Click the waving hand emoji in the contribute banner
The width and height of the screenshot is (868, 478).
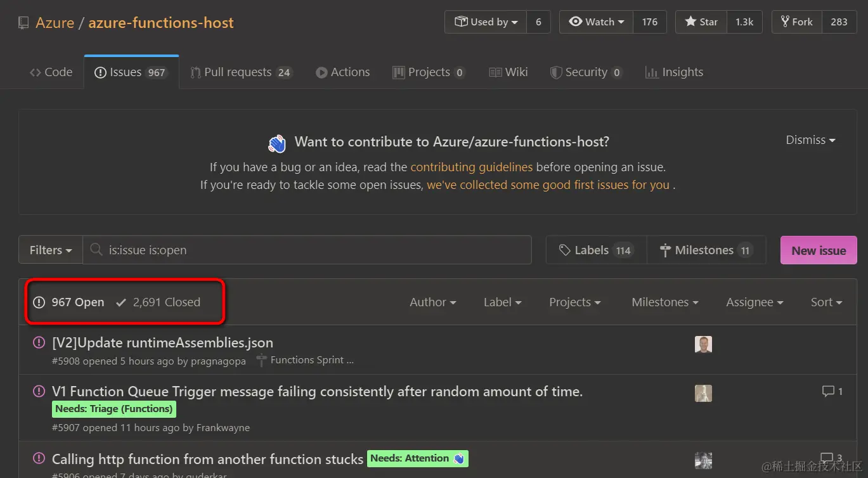click(x=277, y=144)
